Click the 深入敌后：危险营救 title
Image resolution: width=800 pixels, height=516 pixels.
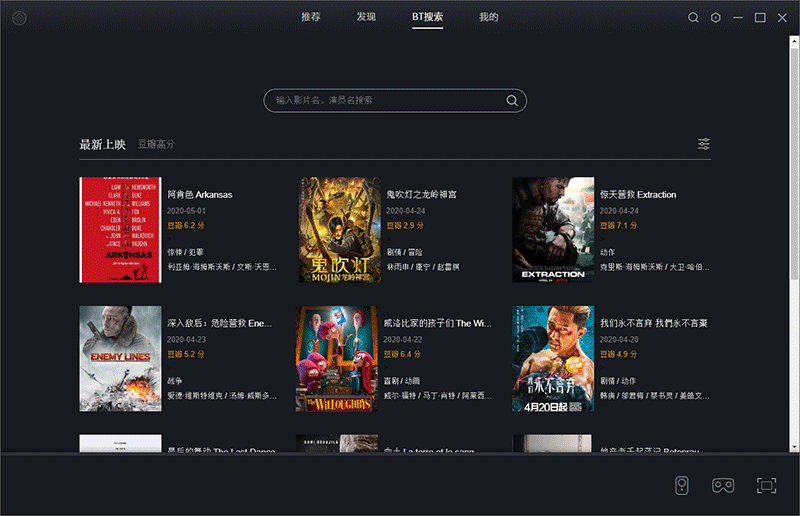coord(219,323)
